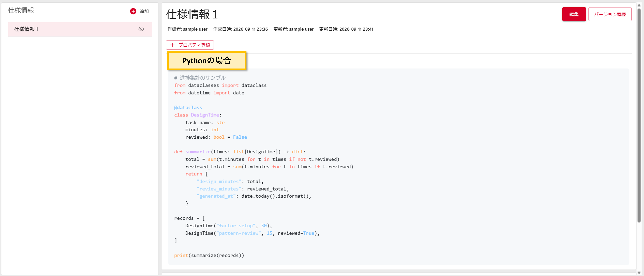The height and width of the screenshot is (276, 644).
Task: Click the 仕様情報 sidebar heading
Action: (x=21, y=10)
